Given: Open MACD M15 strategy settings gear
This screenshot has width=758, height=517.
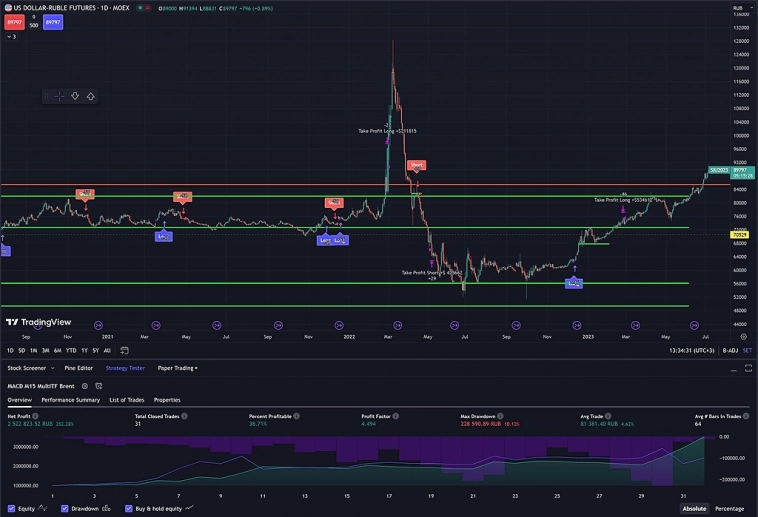Looking at the screenshot, I should (85, 385).
